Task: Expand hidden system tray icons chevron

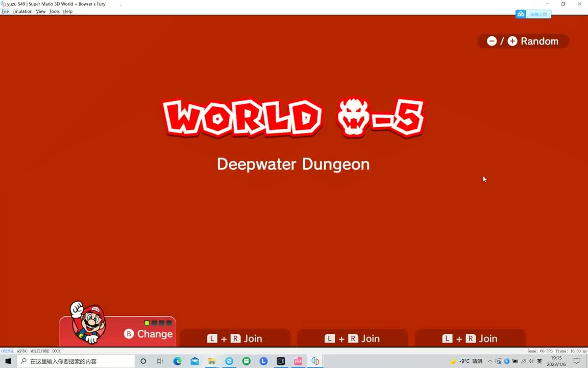Action: pos(490,361)
